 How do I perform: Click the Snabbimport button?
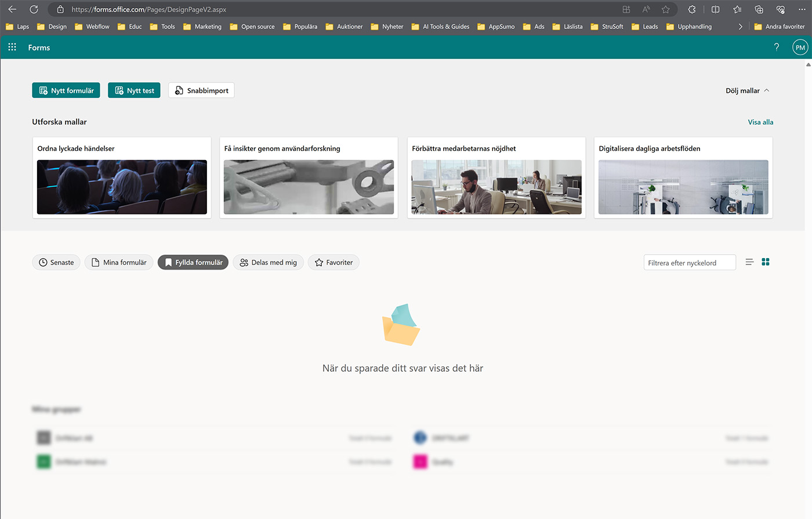click(201, 90)
